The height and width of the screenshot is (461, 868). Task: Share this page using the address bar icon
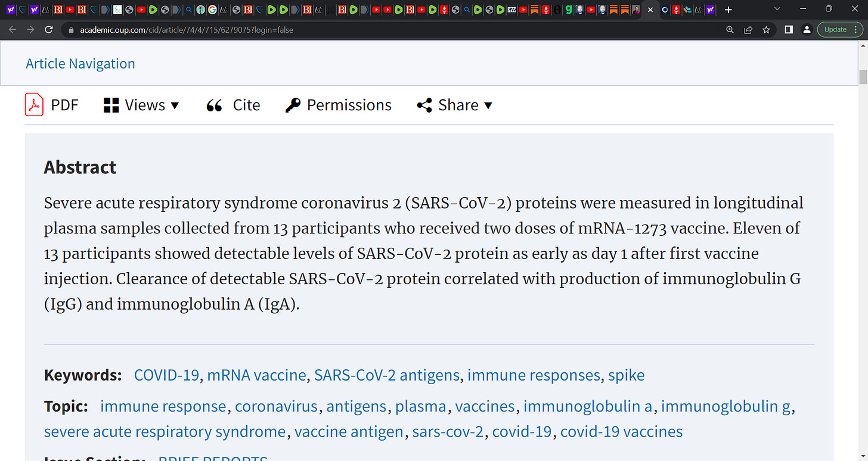748,29
